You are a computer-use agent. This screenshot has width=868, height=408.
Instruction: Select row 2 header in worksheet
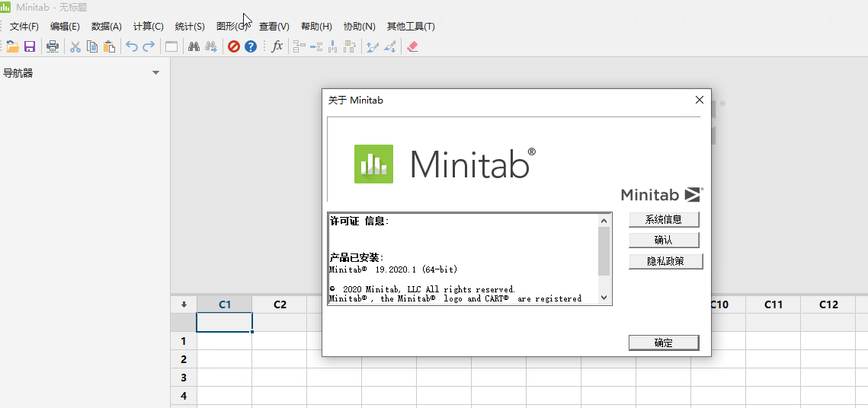[184, 359]
